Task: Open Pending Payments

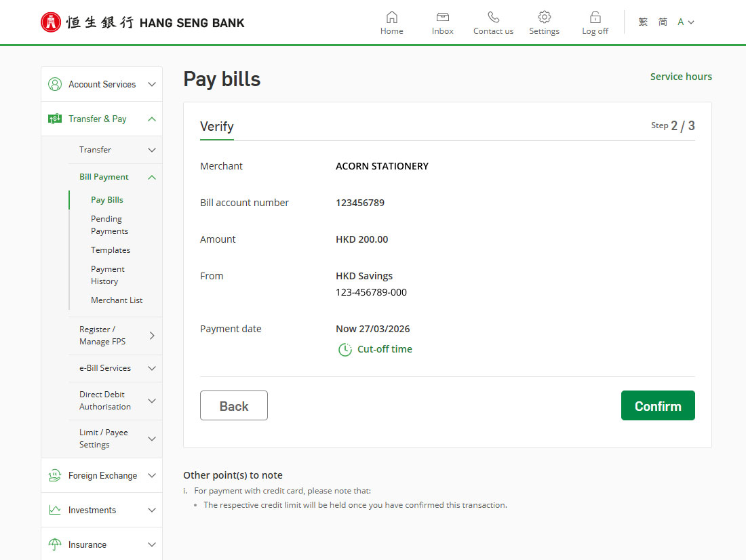Action: (109, 224)
